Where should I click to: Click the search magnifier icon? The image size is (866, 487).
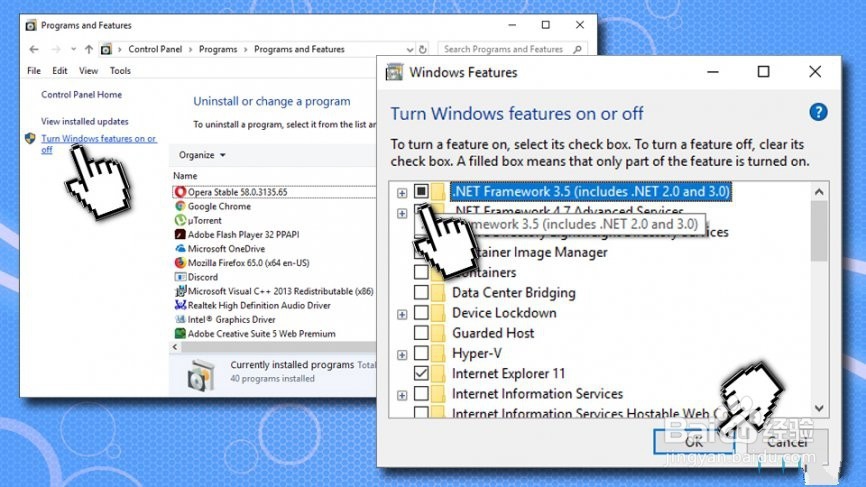pyautogui.click(x=577, y=49)
